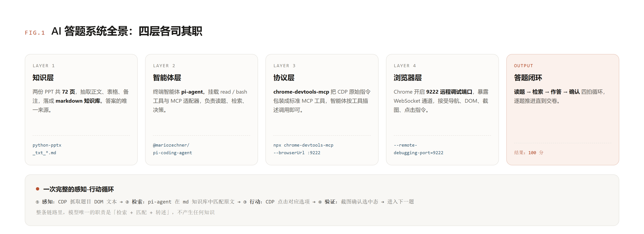644x234 pixels.
Task: Click the 协议层 card heading
Action: point(284,78)
